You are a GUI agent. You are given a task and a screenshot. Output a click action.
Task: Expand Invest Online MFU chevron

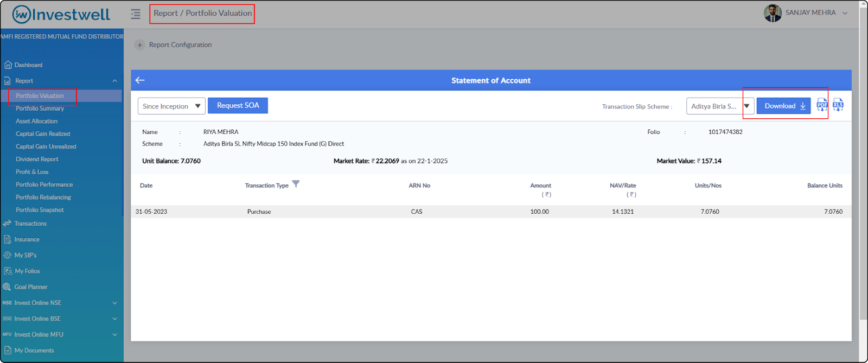tap(114, 335)
